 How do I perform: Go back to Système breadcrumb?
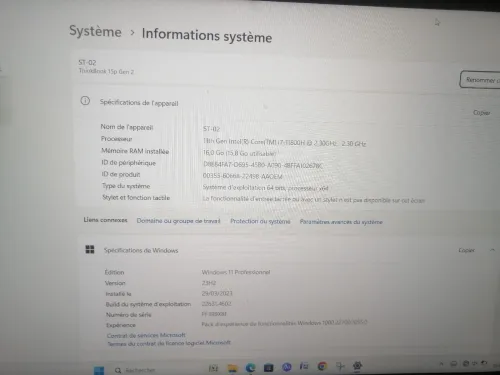[x=95, y=31]
